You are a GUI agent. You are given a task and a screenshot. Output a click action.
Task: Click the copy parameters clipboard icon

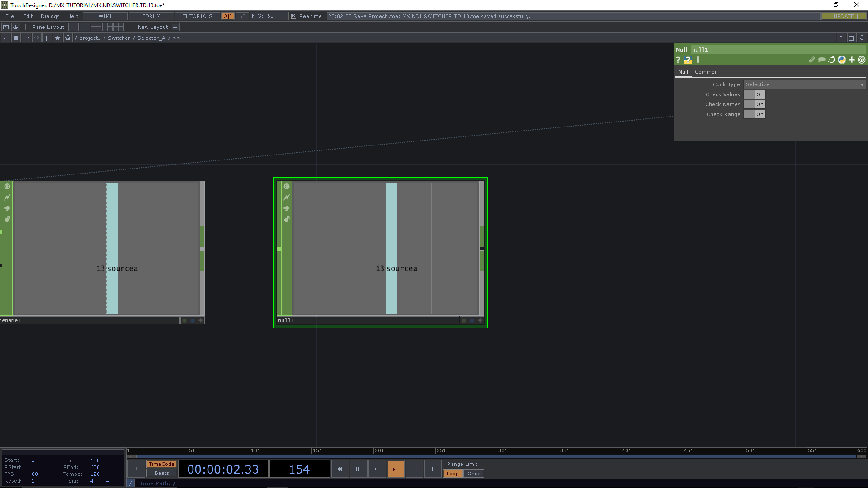point(832,60)
